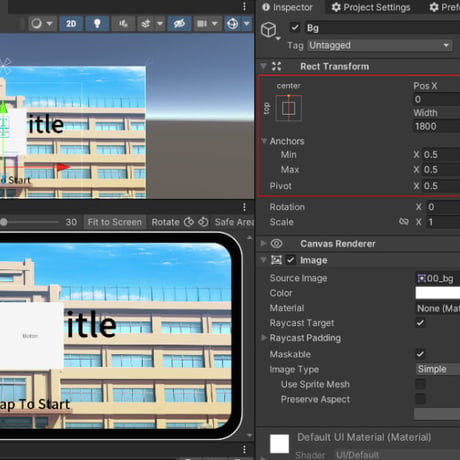Open the Scene view shading mode icon
Image resolution: width=460 pixels, height=460 pixels.
pyautogui.click(x=37, y=24)
